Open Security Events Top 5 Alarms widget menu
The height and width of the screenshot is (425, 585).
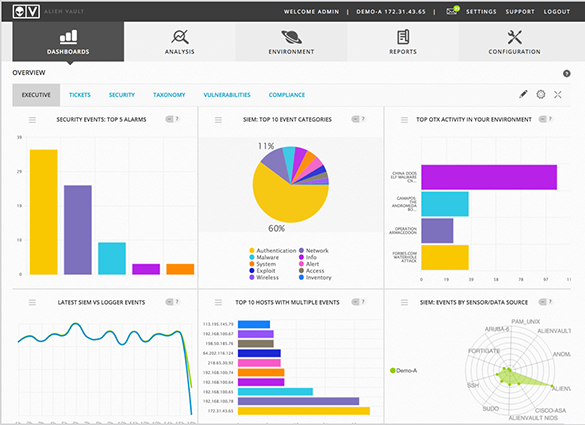click(32, 120)
